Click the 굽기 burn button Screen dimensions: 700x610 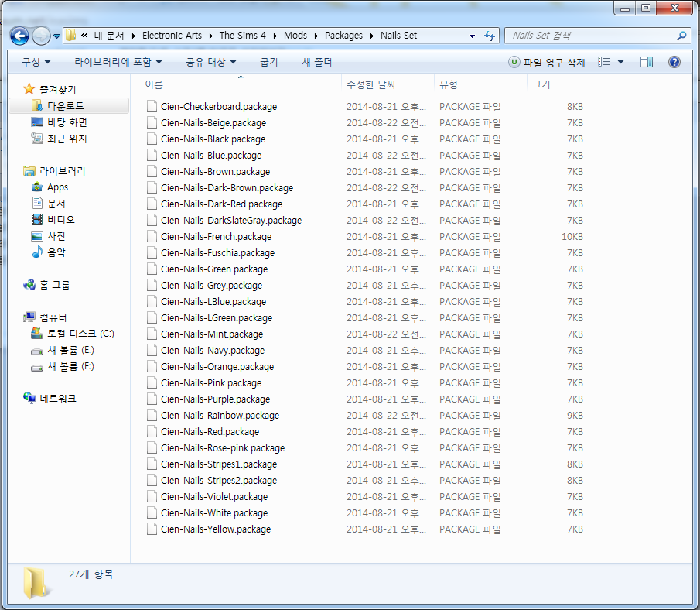tap(268, 62)
